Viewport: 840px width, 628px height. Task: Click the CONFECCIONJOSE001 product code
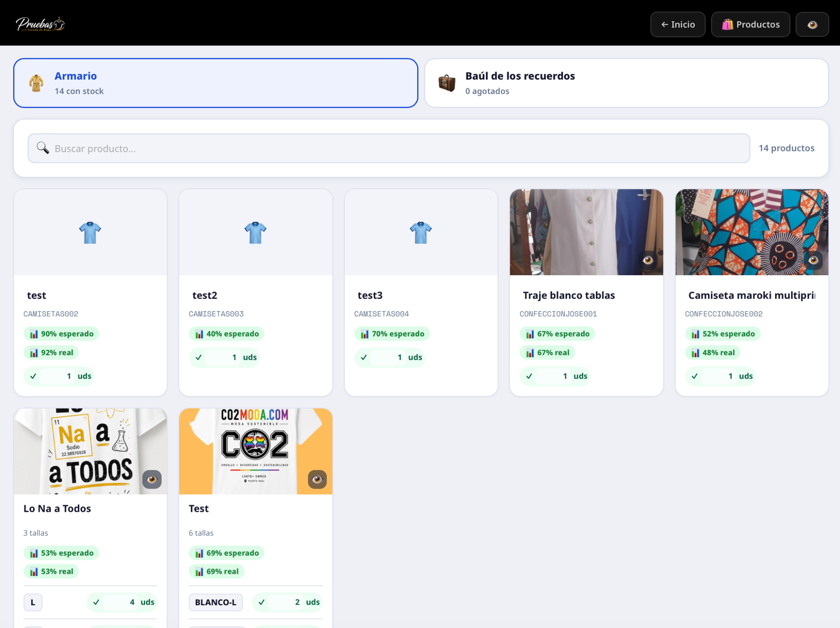coord(558,314)
